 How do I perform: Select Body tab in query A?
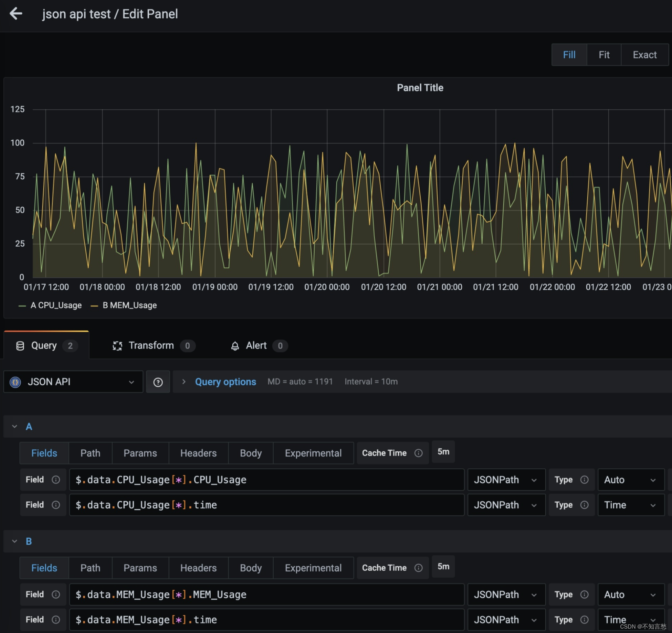pos(251,453)
